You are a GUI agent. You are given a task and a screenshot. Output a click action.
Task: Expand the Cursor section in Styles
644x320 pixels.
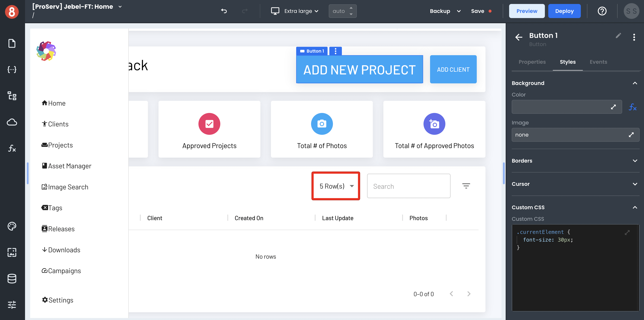[x=575, y=184]
